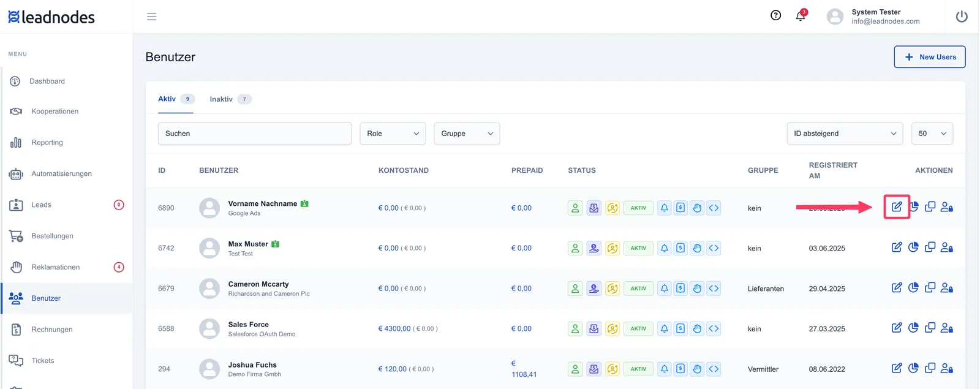980x389 pixels.
Task: Open the notifications bell in the header
Action: pos(801,16)
